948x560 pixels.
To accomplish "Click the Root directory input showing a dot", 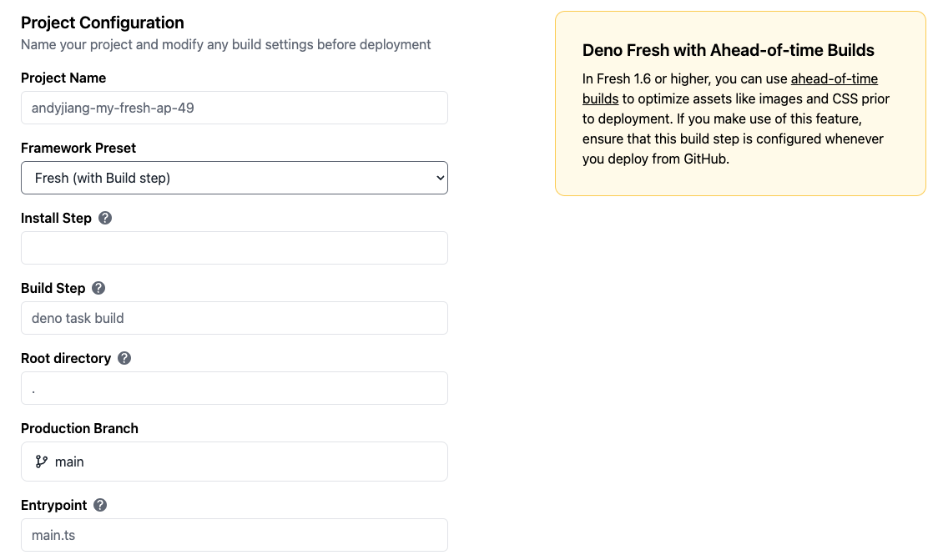I will click(234, 388).
